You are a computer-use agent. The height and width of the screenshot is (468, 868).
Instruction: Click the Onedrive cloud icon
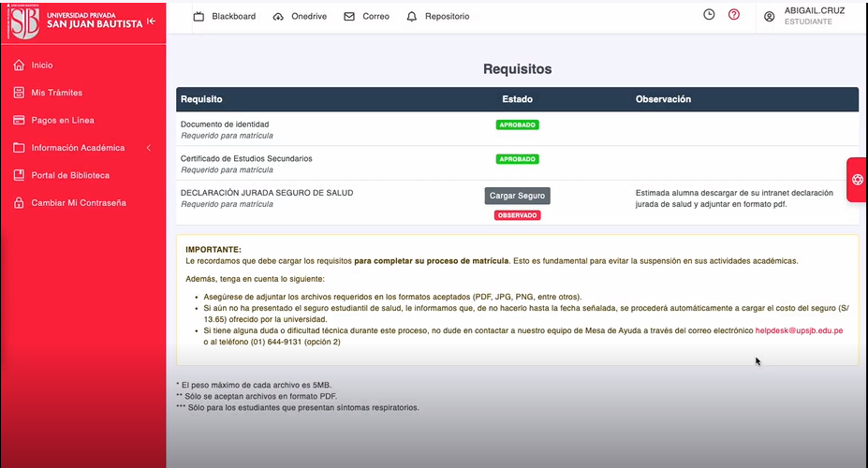pyautogui.click(x=278, y=17)
